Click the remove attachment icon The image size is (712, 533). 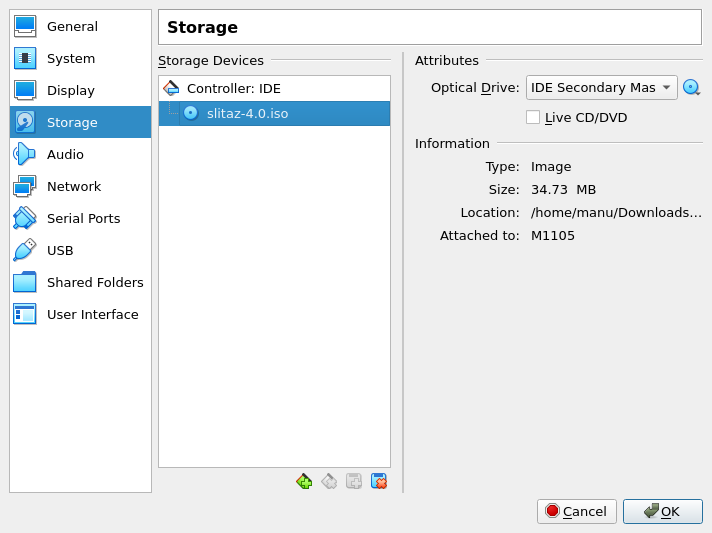pyautogui.click(x=379, y=481)
